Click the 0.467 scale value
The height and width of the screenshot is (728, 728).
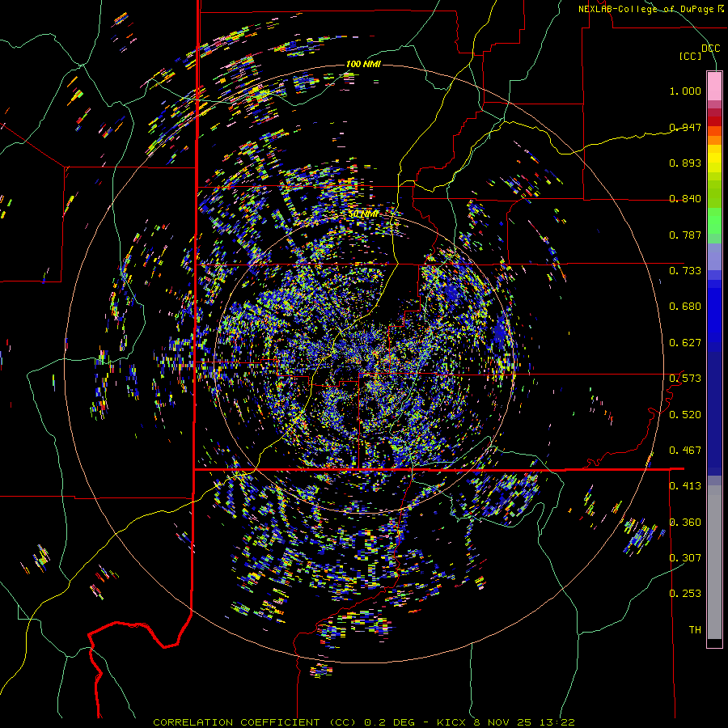pos(685,450)
